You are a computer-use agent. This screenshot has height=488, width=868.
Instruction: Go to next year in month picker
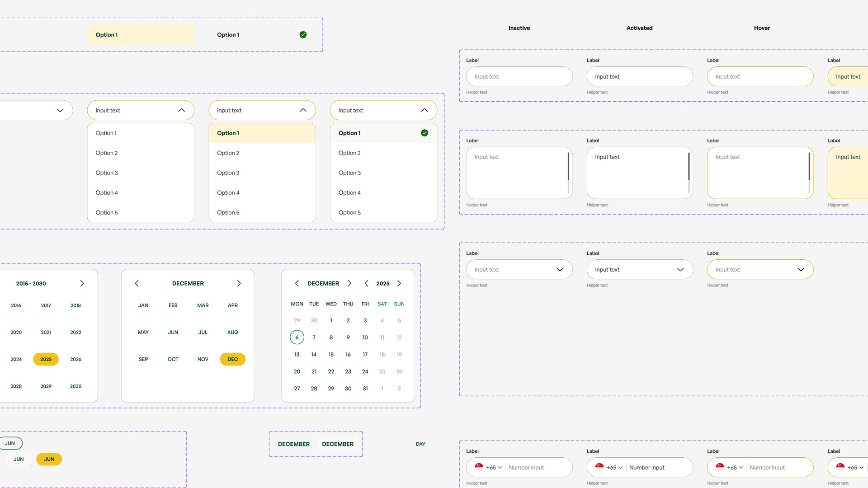[239, 283]
